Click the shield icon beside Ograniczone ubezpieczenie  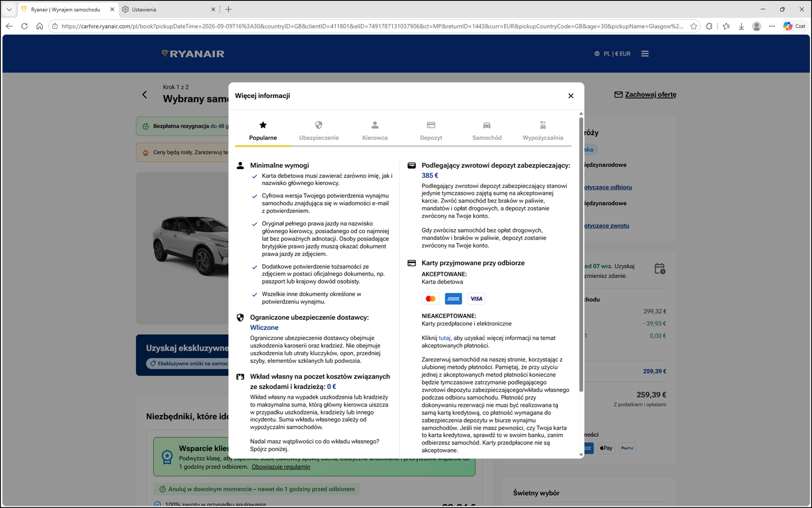(x=241, y=317)
